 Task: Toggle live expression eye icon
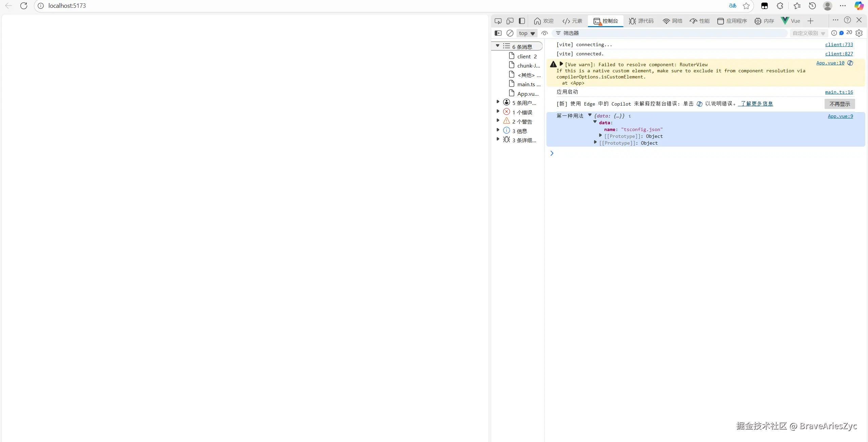point(544,33)
